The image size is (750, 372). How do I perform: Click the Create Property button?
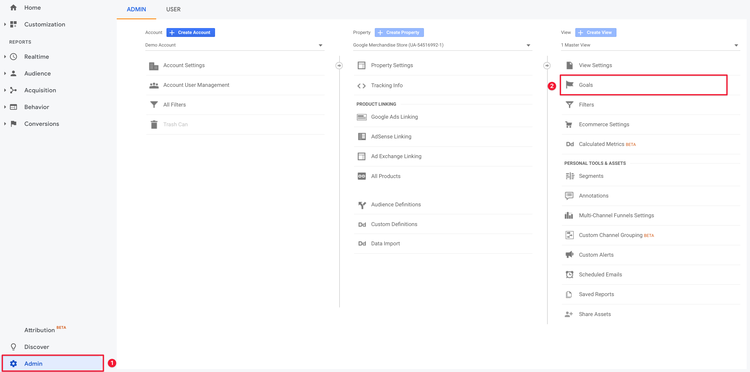[399, 33]
